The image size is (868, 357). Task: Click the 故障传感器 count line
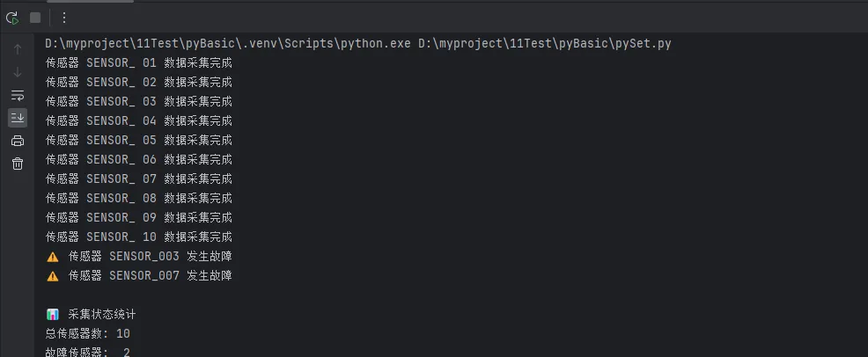pyautogui.click(x=88, y=352)
